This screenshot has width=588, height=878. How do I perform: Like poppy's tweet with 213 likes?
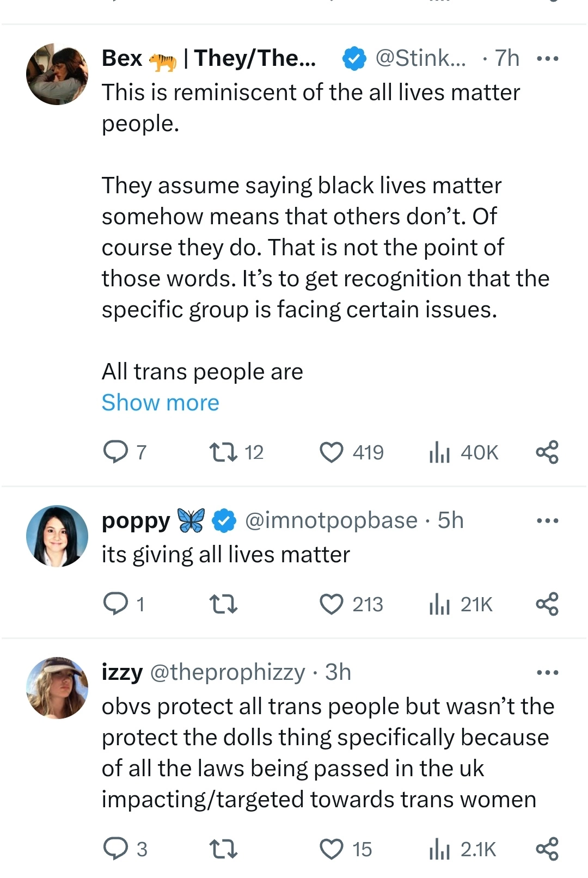(x=332, y=604)
